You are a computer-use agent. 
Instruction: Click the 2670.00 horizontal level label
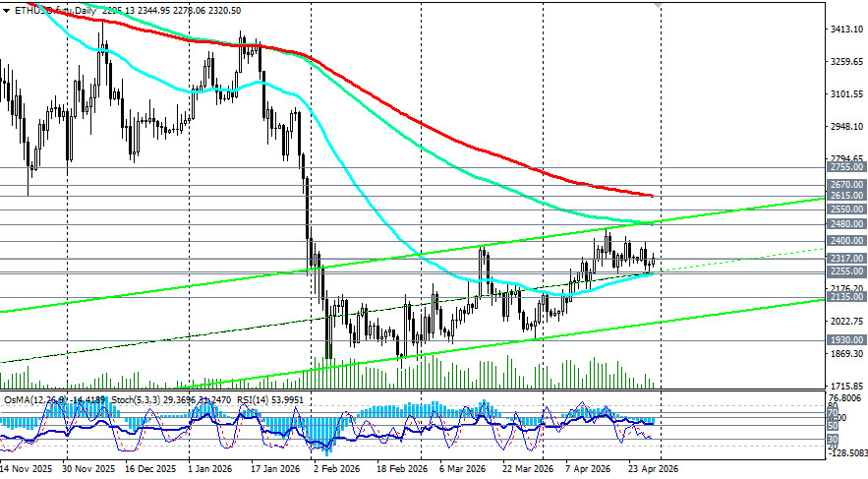pos(847,185)
